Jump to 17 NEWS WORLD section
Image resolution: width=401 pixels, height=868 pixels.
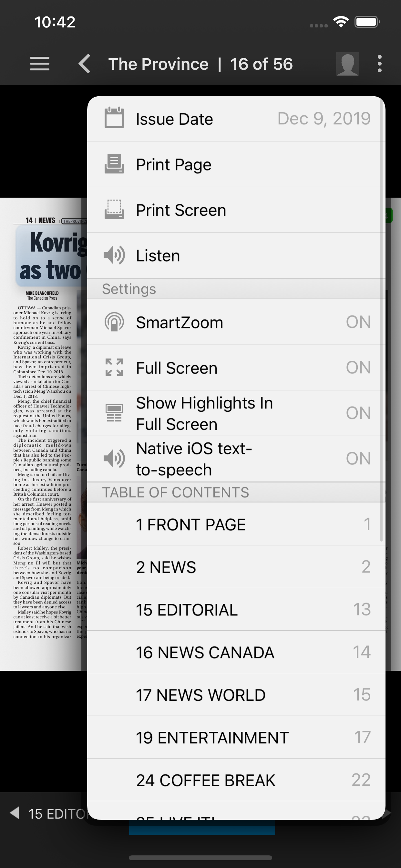[x=236, y=695]
